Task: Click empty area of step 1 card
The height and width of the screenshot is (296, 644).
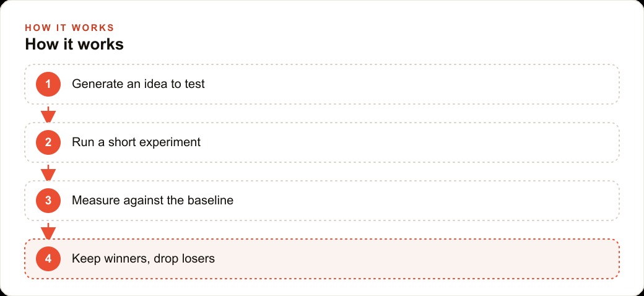Action: (x=411, y=84)
